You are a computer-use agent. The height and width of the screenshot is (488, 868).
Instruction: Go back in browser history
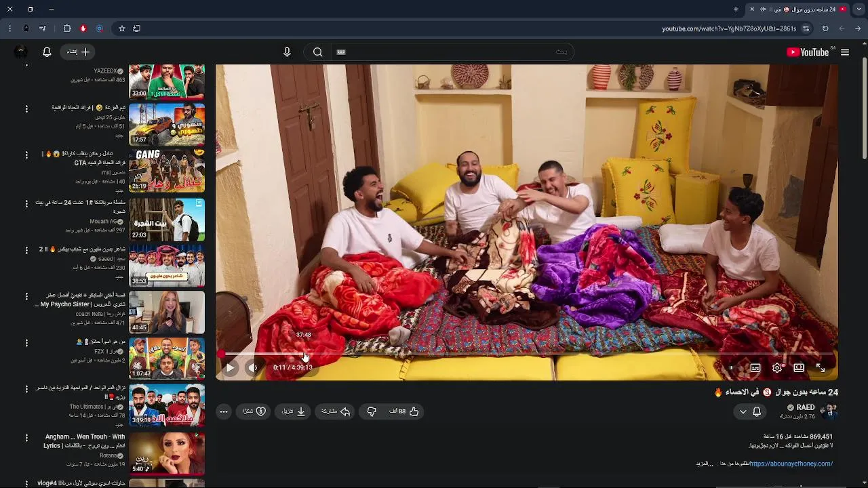pos(842,28)
